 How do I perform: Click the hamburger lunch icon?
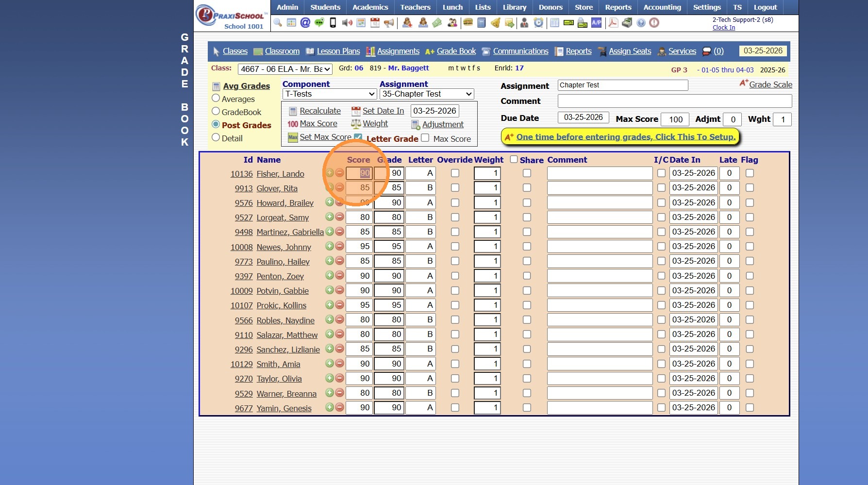(x=468, y=23)
